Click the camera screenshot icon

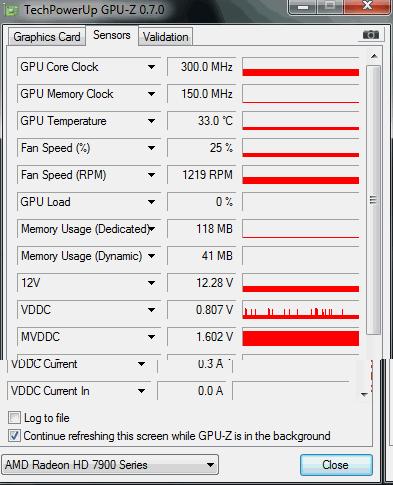coord(371,35)
